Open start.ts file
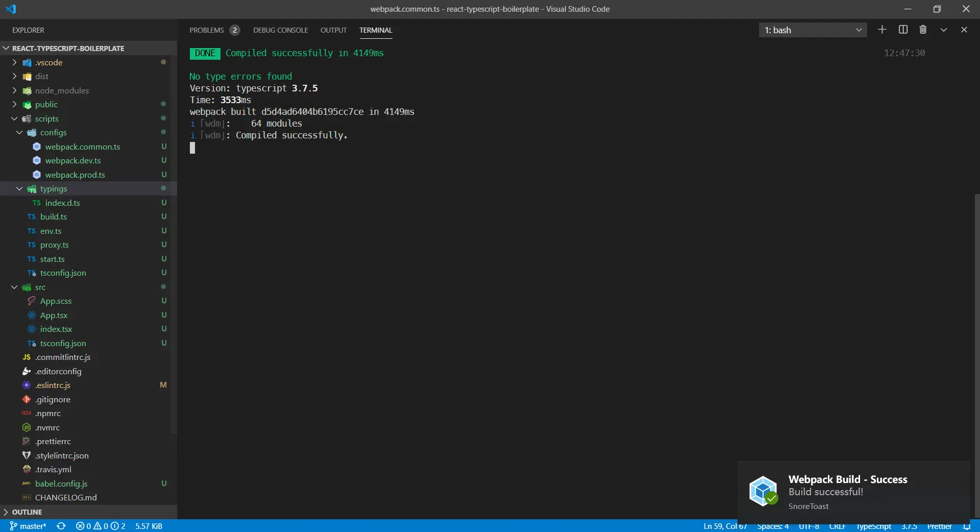This screenshot has height=532, width=980. (x=88, y=259)
